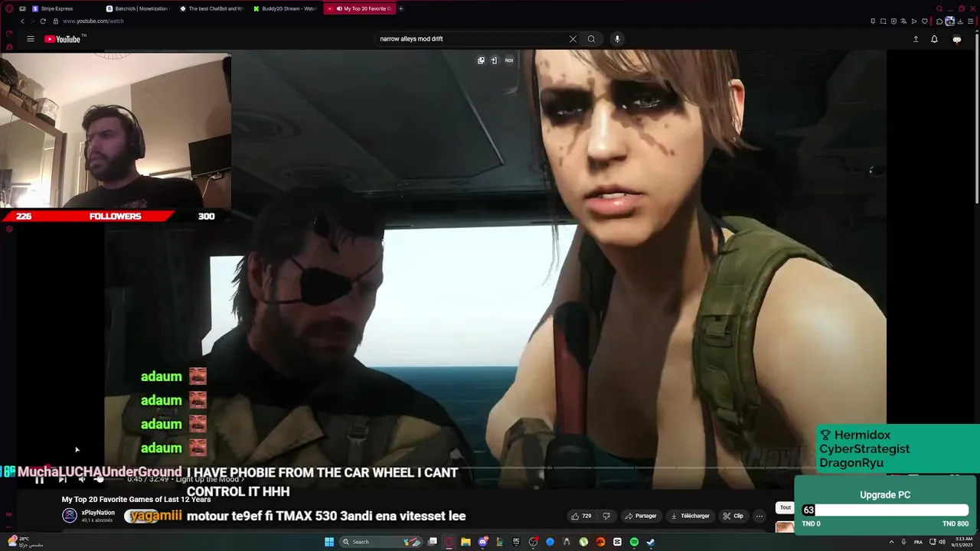This screenshot has width=980, height=551.
Task: Dislike the video
Action: (x=606, y=516)
